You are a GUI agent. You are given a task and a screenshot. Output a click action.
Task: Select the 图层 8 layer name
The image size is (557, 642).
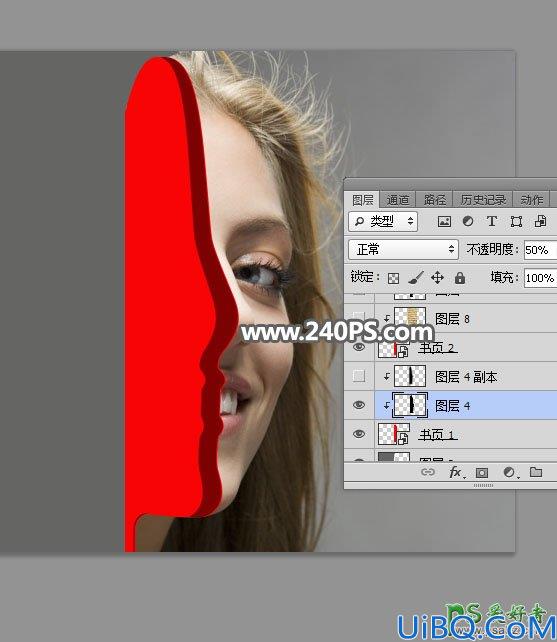pyautogui.click(x=452, y=319)
